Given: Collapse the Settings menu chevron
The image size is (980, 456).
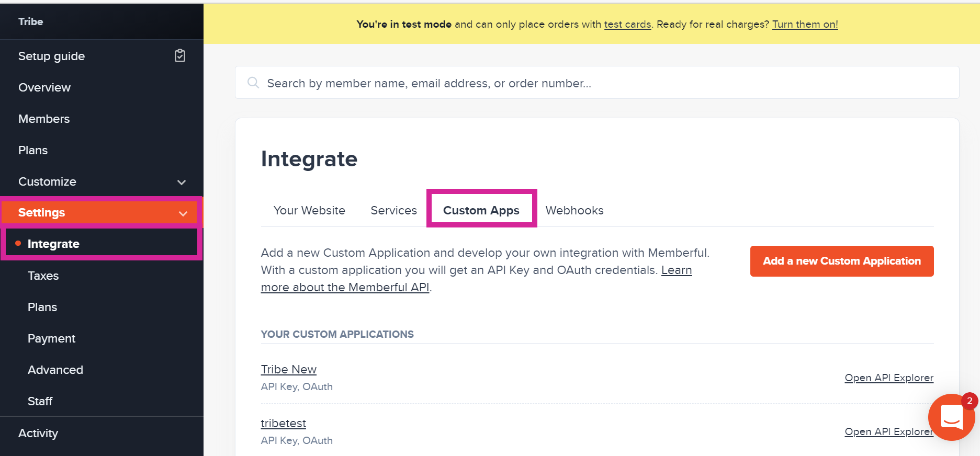Looking at the screenshot, I should coord(183,213).
